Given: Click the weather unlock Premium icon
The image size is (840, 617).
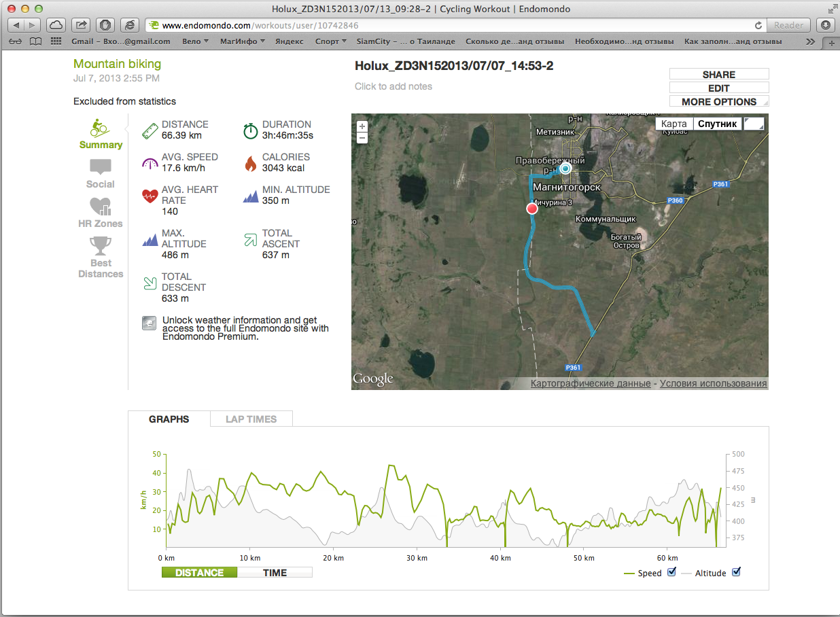Looking at the screenshot, I should 149,323.
